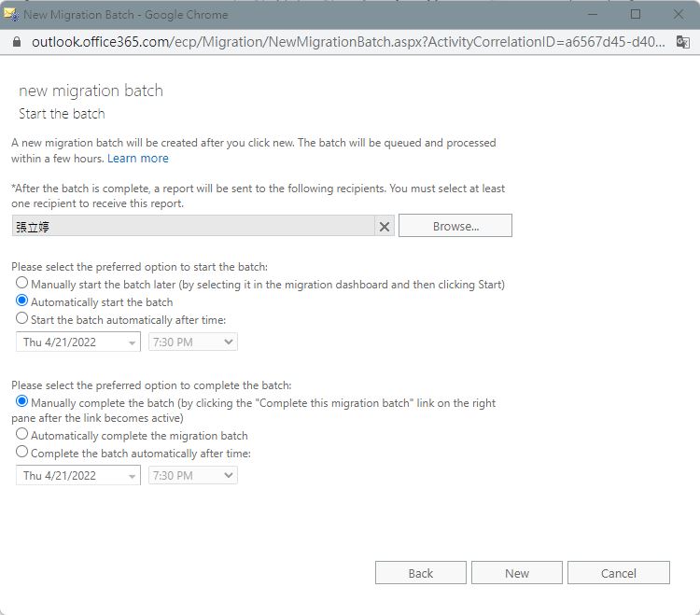The height and width of the screenshot is (615, 700).
Task: Select Manually start the batch later
Action: [x=21, y=283]
